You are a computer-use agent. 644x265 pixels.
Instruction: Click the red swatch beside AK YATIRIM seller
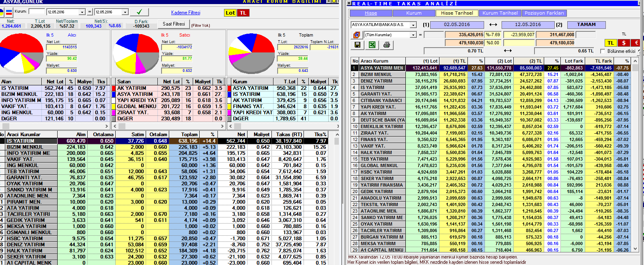[114, 88]
